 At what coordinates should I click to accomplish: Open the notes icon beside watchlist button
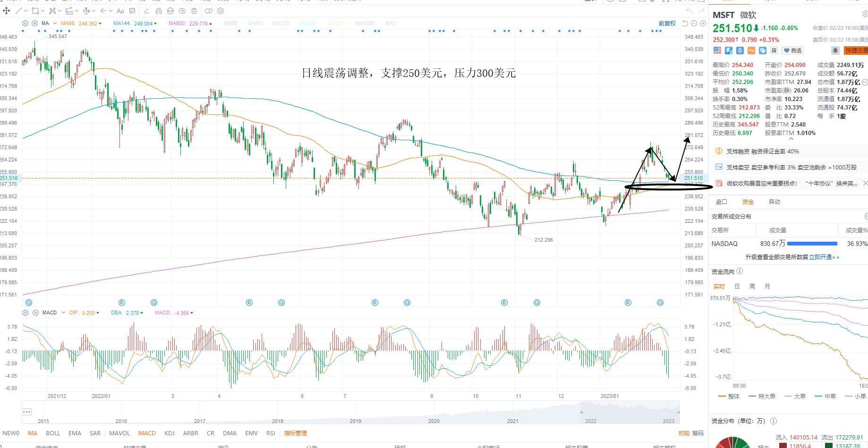(x=774, y=50)
